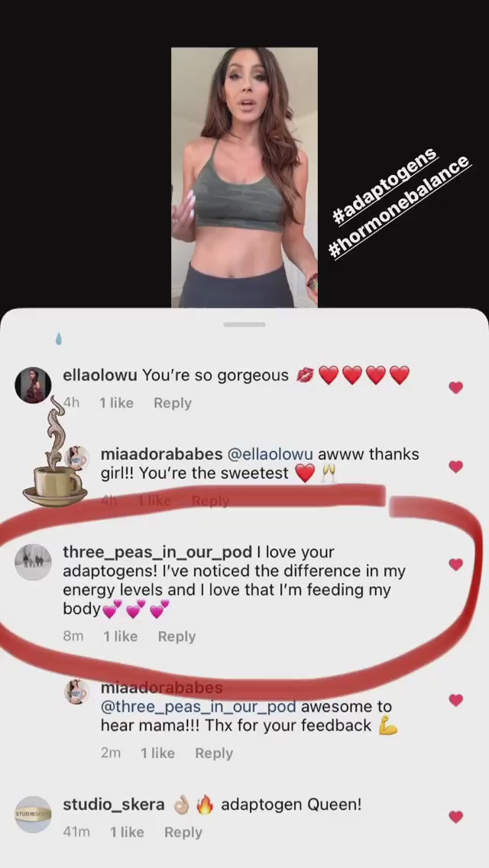Open three_peas_in_our_pod avatar
The width and height of the screenshot is (489, 868).
pos(33,562)
